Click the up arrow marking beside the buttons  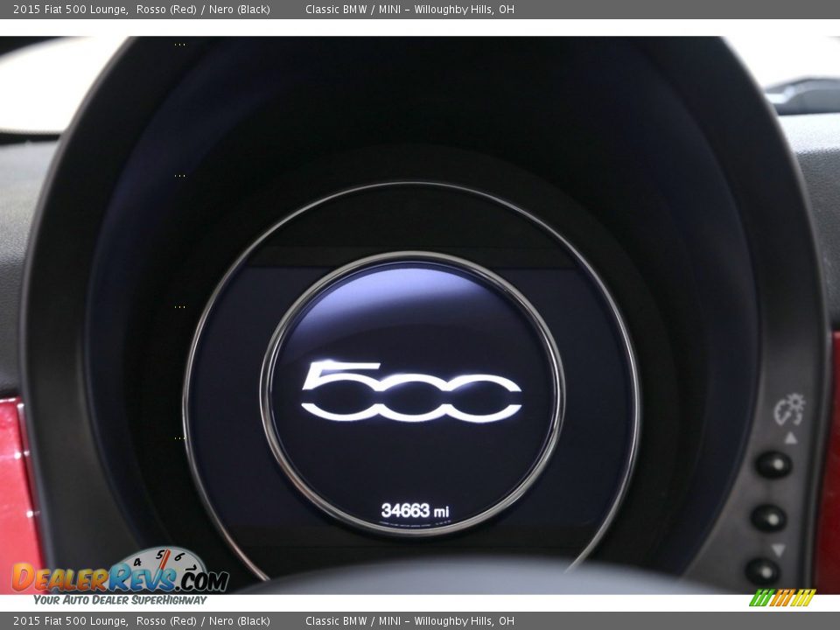791,438
